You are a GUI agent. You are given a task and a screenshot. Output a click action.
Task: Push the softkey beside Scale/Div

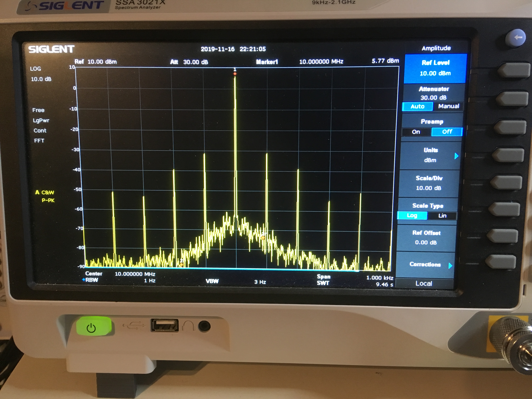(506, 182)
